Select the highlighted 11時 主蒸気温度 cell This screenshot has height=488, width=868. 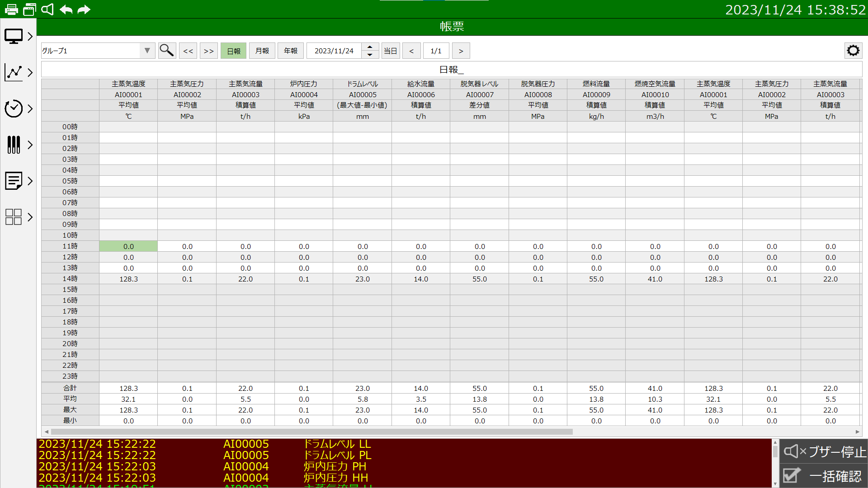tap(128, 246)
